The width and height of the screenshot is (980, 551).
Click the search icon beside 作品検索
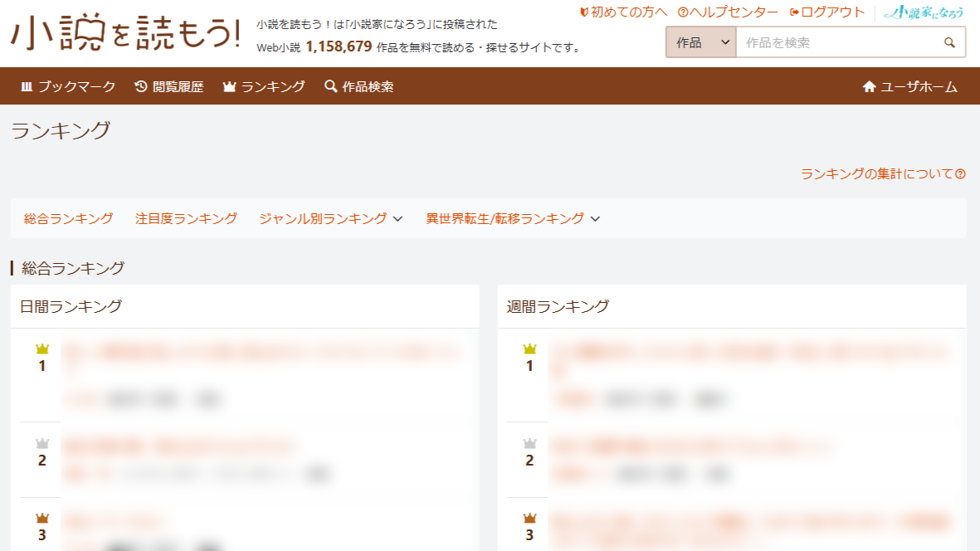coord(330,85)
